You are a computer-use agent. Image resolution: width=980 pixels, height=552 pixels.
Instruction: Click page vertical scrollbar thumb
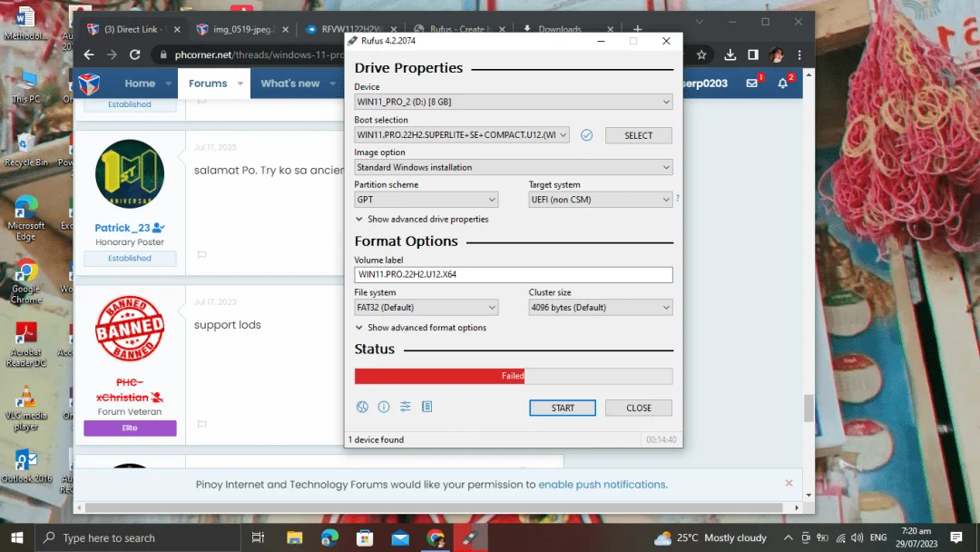coord(808,409)
